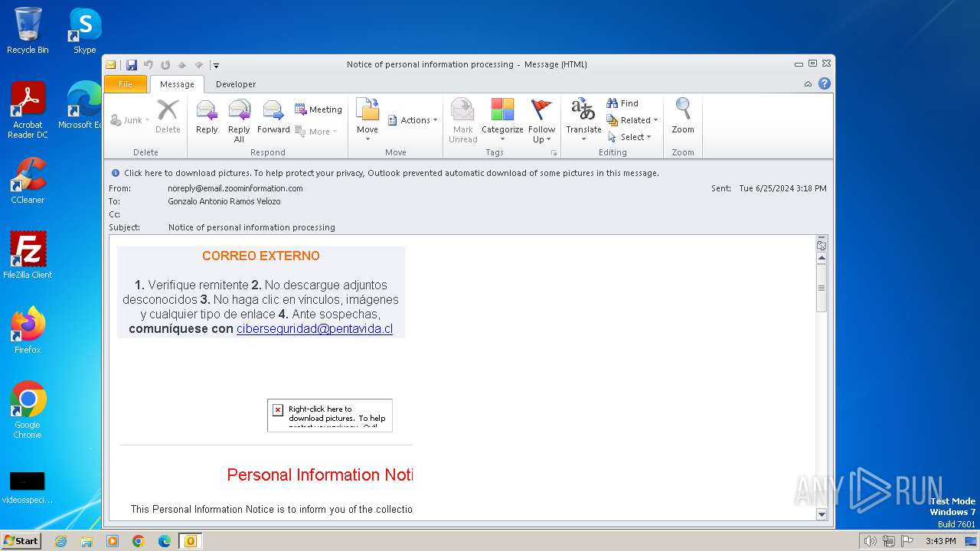
Task: Open the Windows Start menu
Action: pos(21,541)
